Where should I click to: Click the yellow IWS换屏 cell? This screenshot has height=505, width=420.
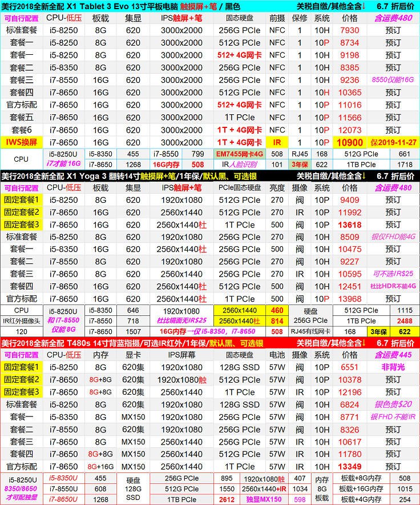(x=21, y=142)
